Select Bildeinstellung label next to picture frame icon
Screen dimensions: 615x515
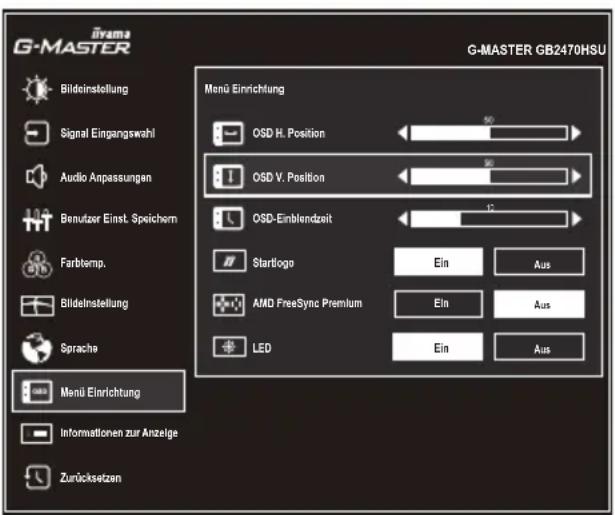click(94, 303)
